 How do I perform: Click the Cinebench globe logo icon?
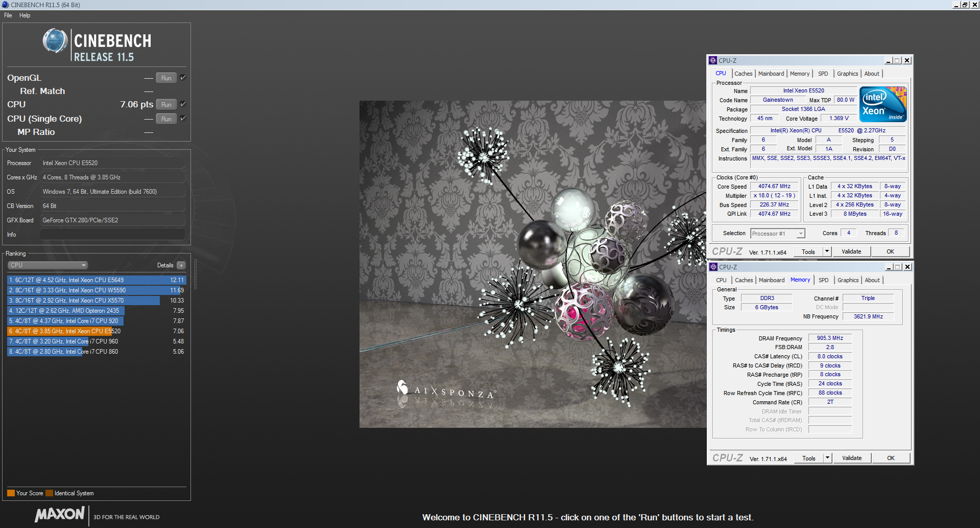coord(55,41)
